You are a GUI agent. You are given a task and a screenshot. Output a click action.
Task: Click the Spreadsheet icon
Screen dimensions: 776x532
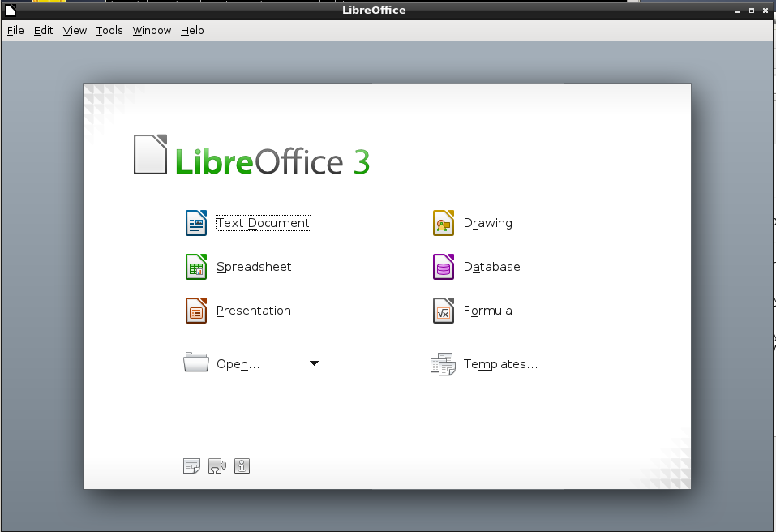196,267
